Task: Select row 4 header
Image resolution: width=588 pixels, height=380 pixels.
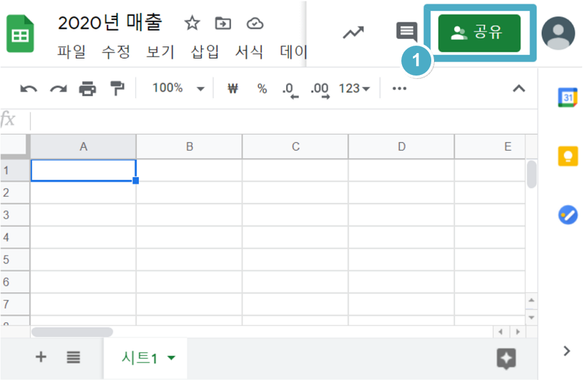Action: click(x=14, y=237)
